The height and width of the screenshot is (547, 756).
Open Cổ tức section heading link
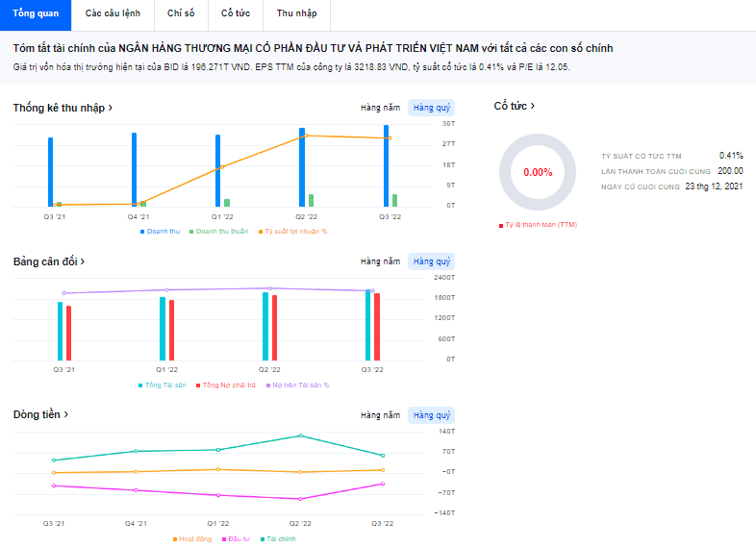tap(514, 106)
